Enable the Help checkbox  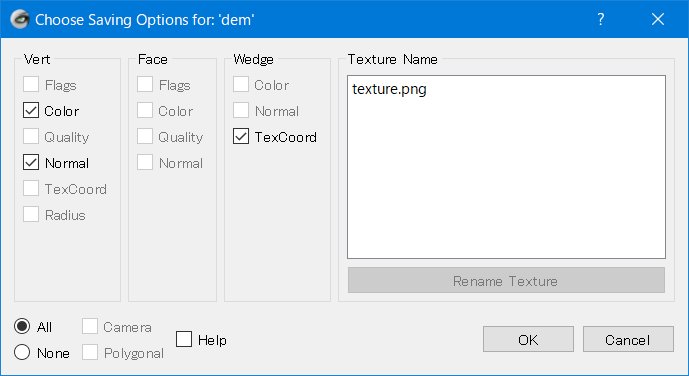point(184,339)
